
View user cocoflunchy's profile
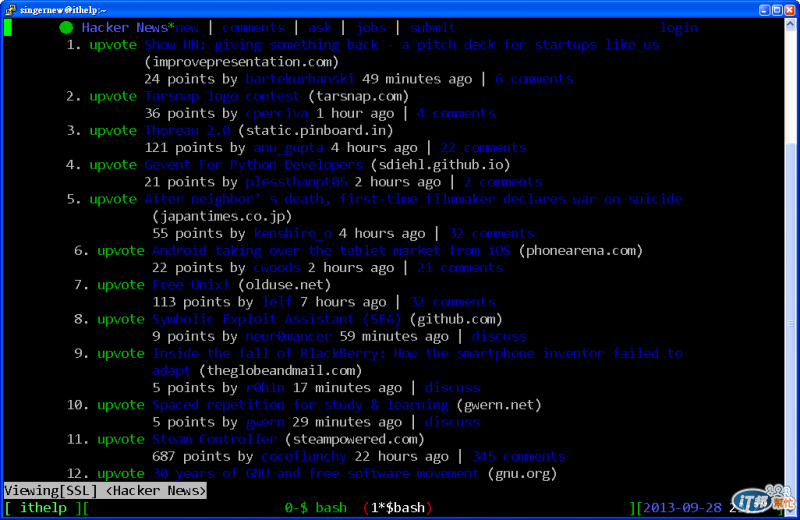click(304, 456)
